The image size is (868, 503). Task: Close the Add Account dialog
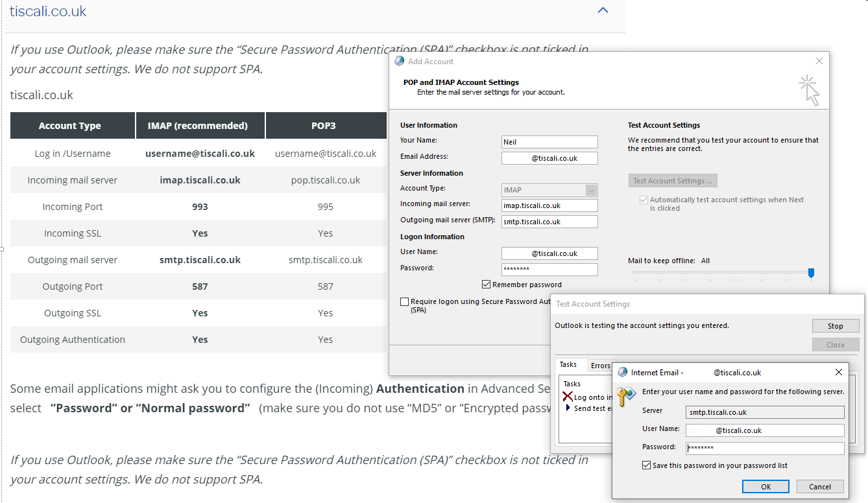coord(819,61)
